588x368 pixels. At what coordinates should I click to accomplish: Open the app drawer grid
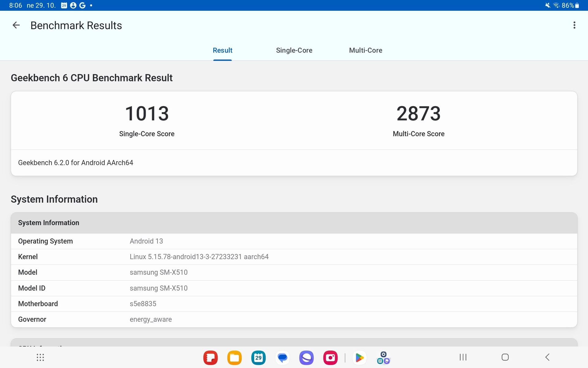(40, 357)
